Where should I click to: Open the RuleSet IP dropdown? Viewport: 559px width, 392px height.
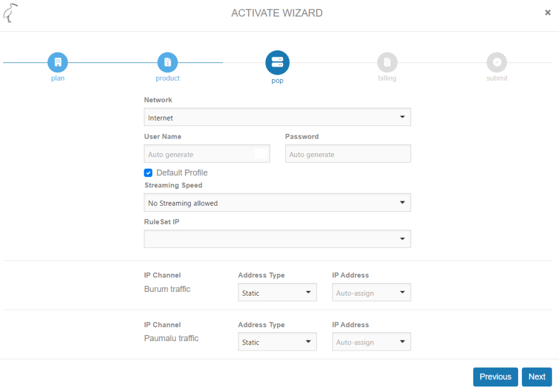pyautogui.click(x=277, y=239)
